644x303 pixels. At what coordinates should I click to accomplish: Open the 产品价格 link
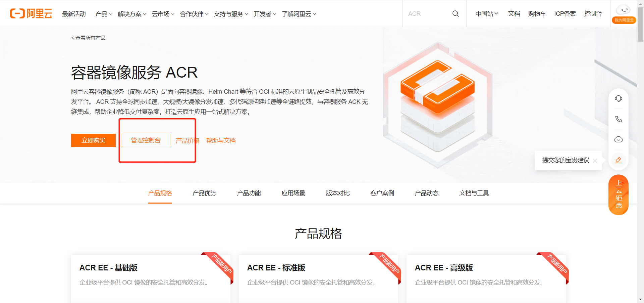click(188, 141)
